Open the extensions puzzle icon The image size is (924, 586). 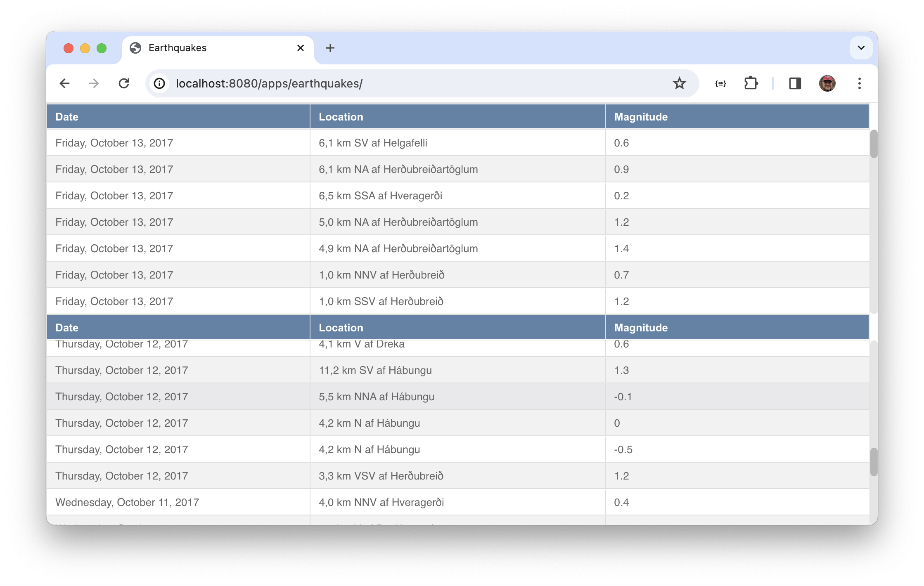coord(751,83)
